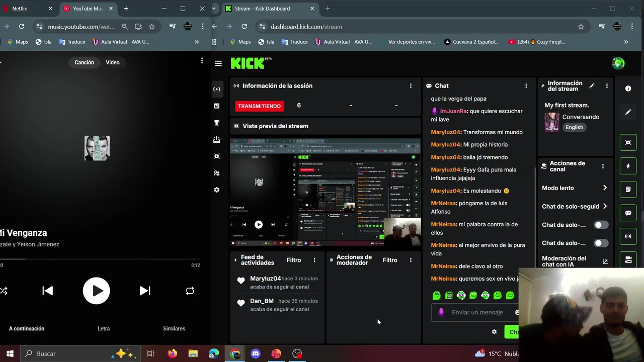Toggle the broadcast session widget on right rail
Screen dimensions: 644x362
coord(628,236)
